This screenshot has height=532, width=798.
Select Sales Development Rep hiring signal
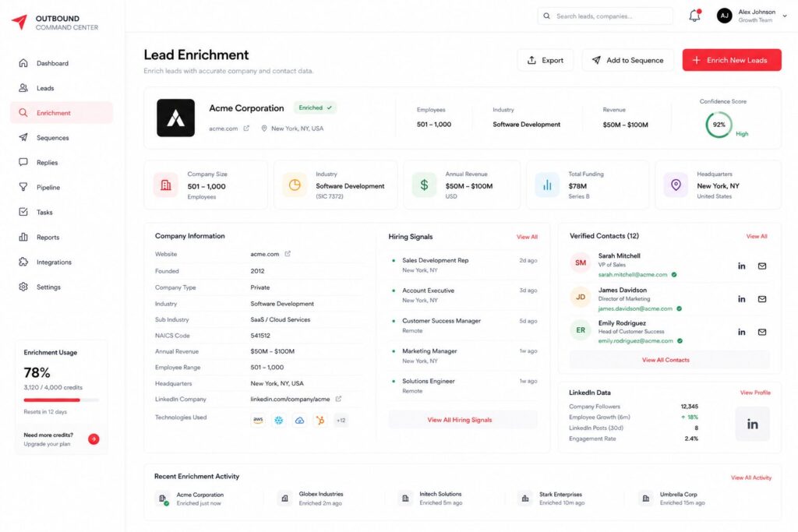click(463, 265)
